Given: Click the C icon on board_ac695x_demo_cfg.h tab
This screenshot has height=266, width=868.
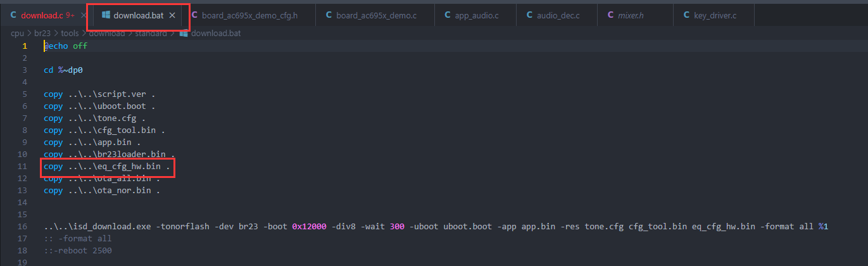Looking at the screenshot, I should coord(194,15).
